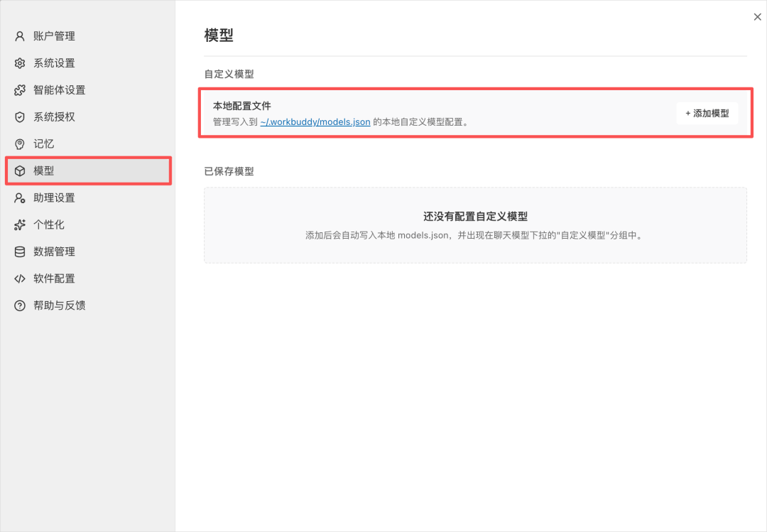Click the person icon beside 账户管理

20,36
